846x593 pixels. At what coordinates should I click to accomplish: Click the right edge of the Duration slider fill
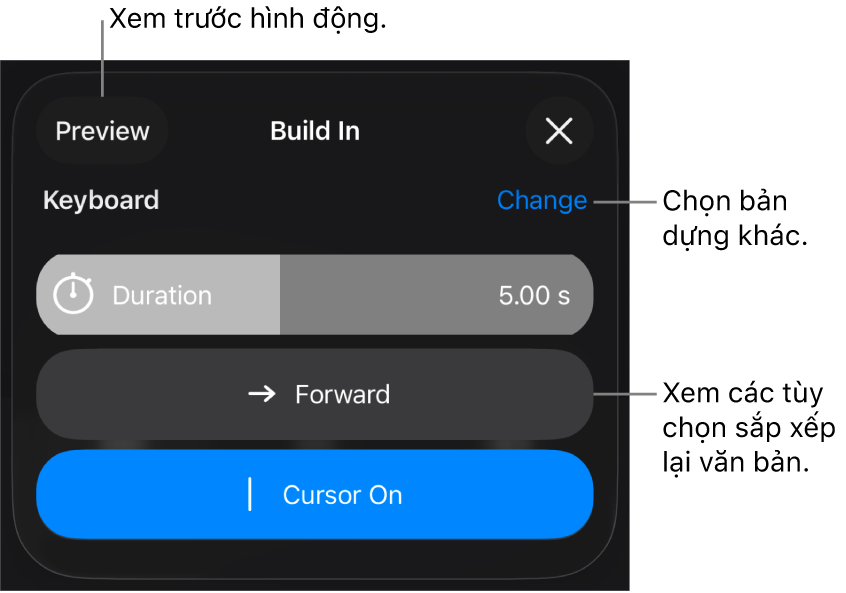point(279,295)
